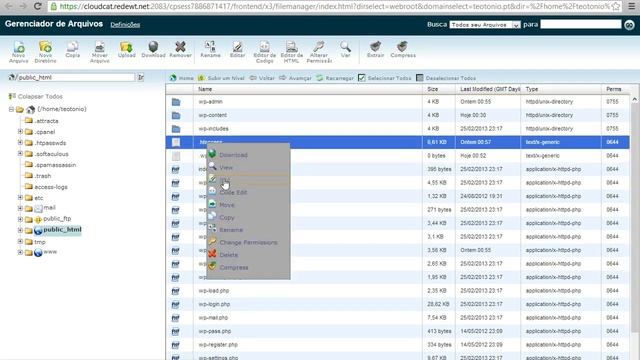
Task: Click the wp-admin folder icon
Action: click(x=176, y=102)
